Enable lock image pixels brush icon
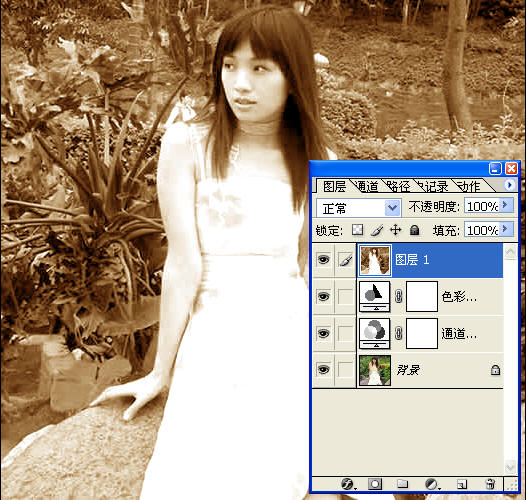526x500 pixels. 377,230
